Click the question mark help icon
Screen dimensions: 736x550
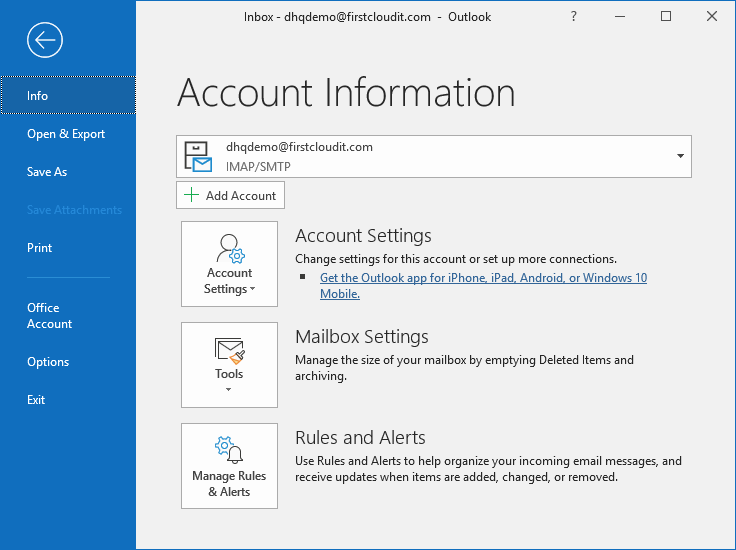point(574,16)
